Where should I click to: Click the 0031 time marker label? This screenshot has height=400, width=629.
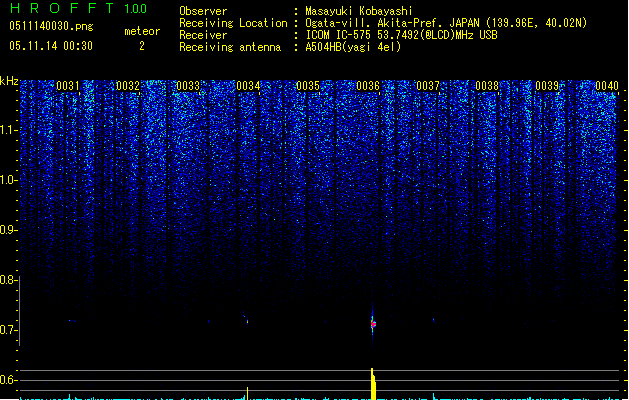(x=67, y=86)
